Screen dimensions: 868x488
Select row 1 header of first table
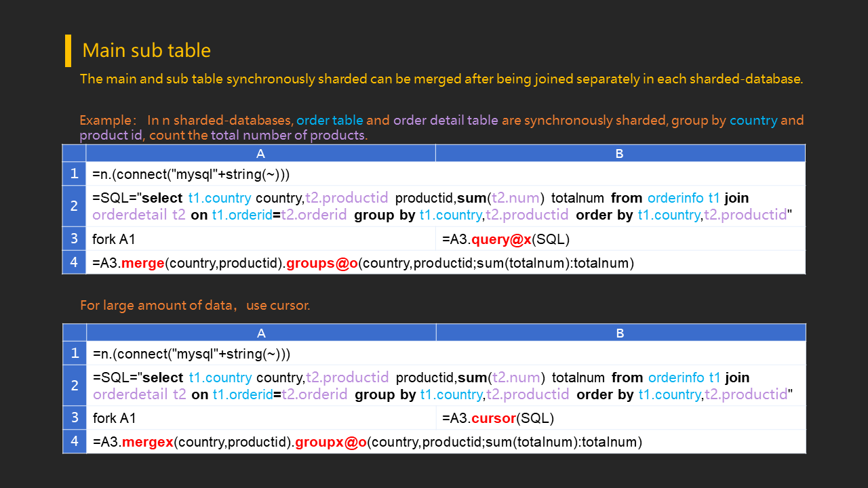74,174
